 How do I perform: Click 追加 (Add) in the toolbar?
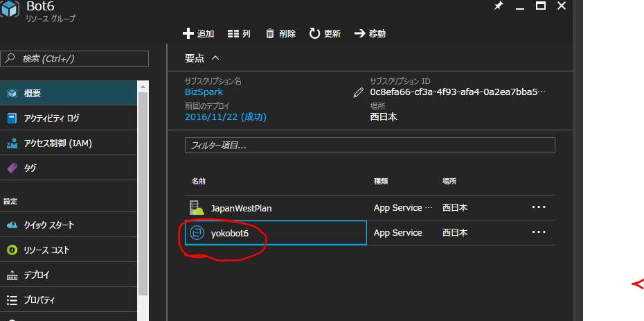pyautogui.click(x=198, y=34)
